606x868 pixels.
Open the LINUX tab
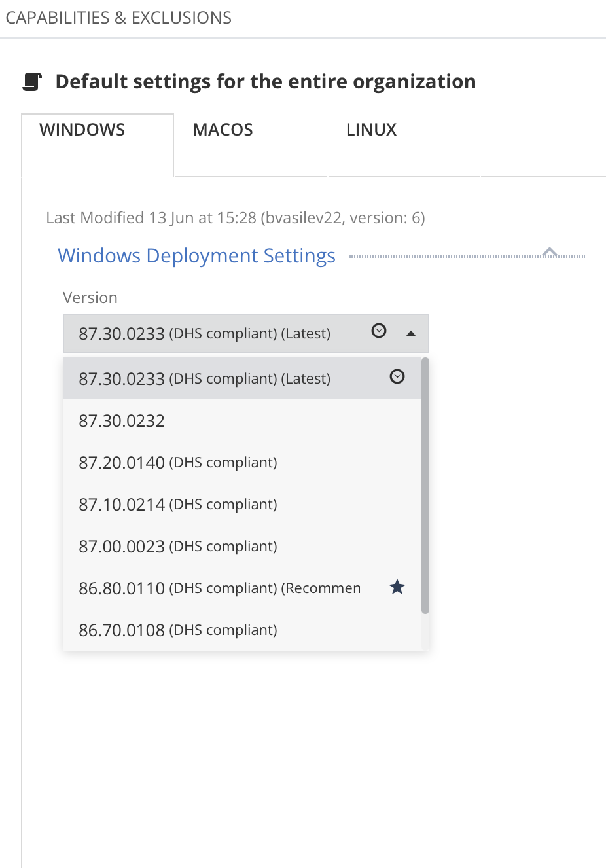pyautogui.click(x=371, y=130)
